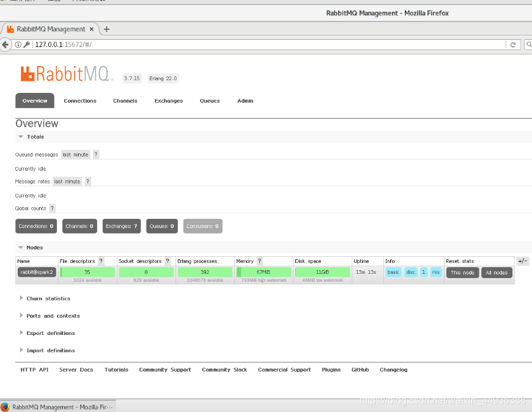Viewport: 532px width, 412px height.
Task: Open the Community Support link
Action: click(165, 370)
